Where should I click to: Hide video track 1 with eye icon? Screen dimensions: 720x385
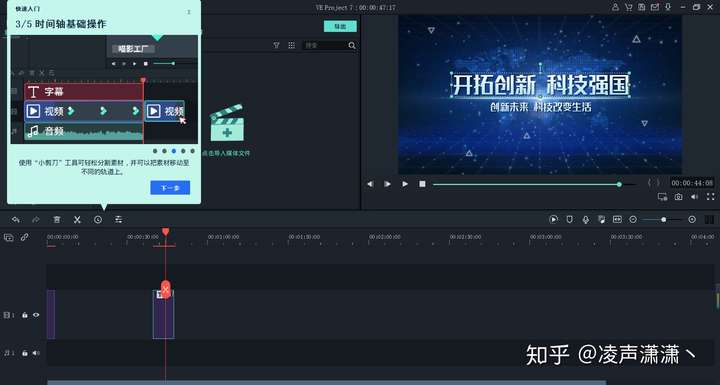click(x=36, y=315)
